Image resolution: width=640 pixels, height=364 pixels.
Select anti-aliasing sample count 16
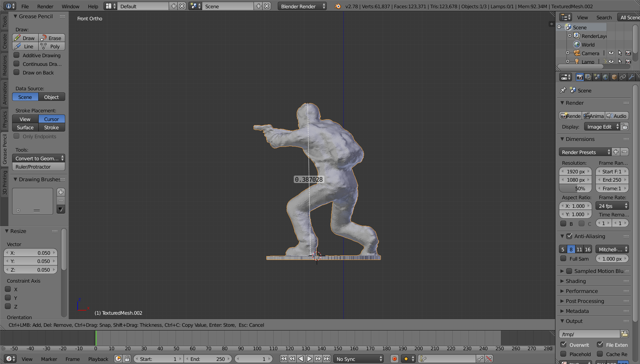(x=588, y=249)
